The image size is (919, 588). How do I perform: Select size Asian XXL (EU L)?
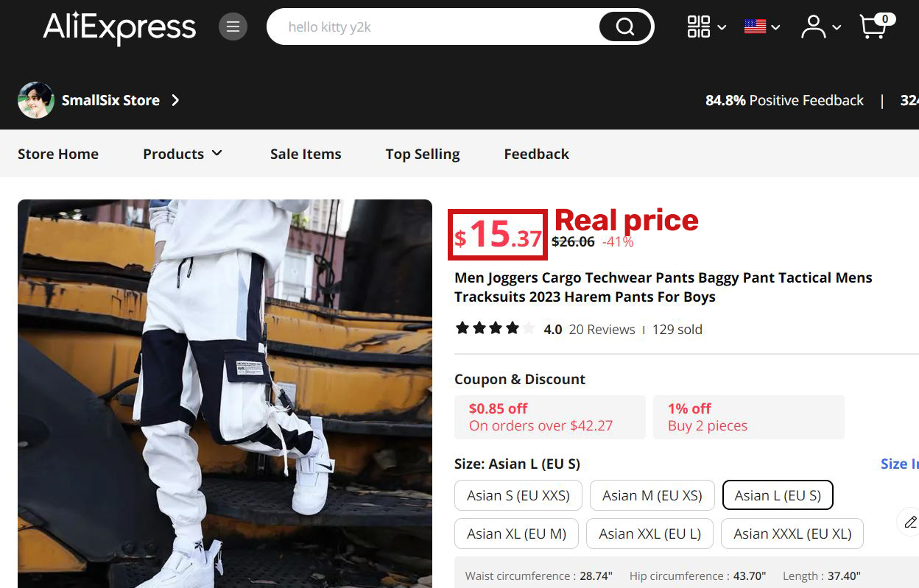pos(649,534)
